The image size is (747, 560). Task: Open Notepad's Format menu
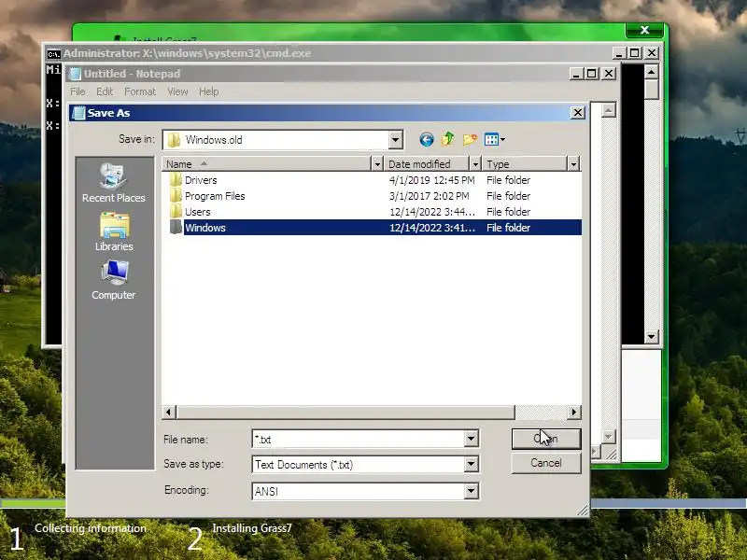point(140,91)
